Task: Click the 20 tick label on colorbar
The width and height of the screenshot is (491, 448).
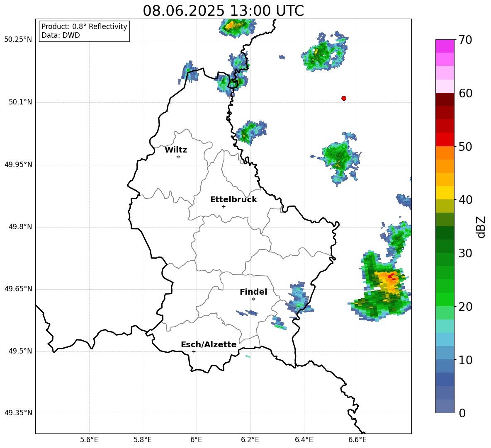Action: (x=465, y=307)
